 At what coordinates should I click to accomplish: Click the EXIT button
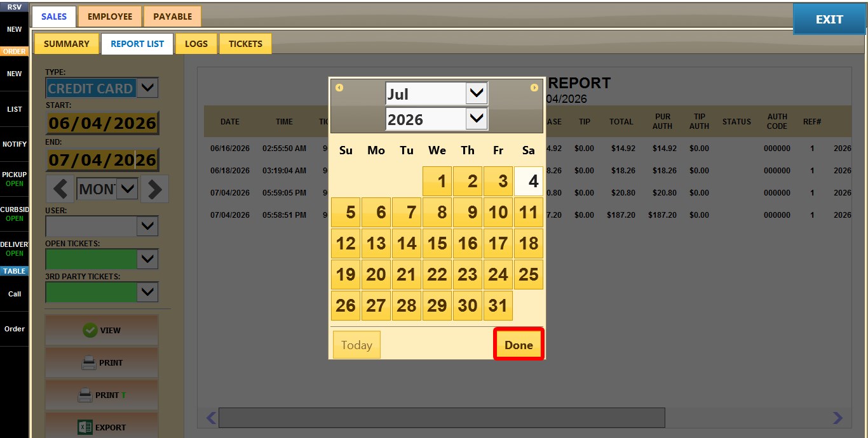coord(829,20)
